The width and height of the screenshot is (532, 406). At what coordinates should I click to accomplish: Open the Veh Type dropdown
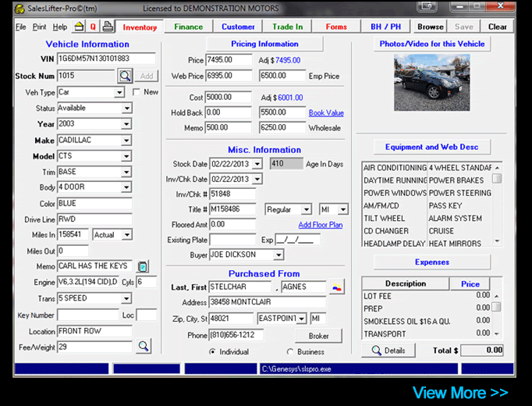(119, 92)
